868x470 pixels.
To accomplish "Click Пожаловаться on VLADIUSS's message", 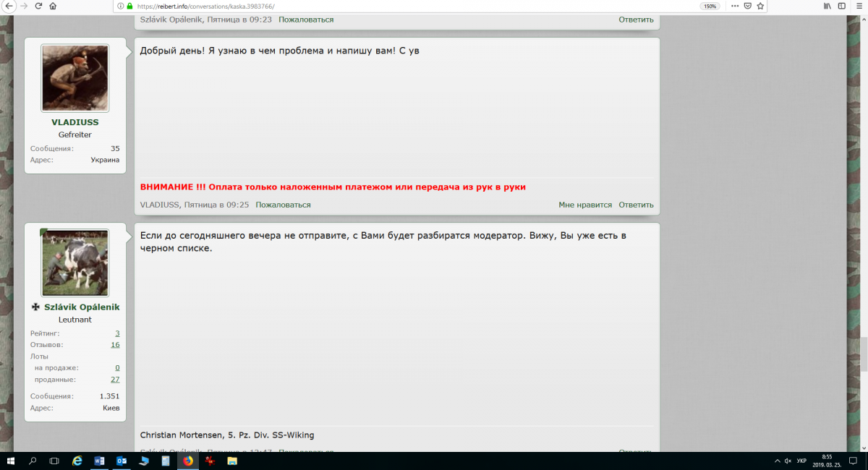I will [x=283, y=205].
